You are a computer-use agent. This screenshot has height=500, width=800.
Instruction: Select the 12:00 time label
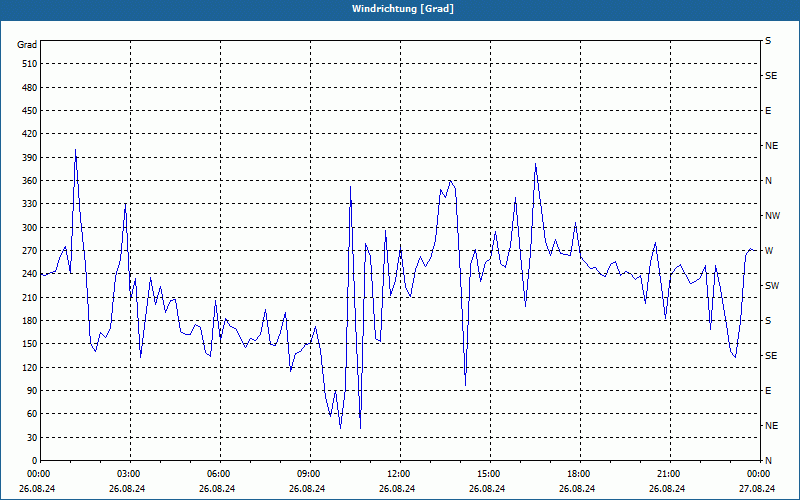pos(399,474)
